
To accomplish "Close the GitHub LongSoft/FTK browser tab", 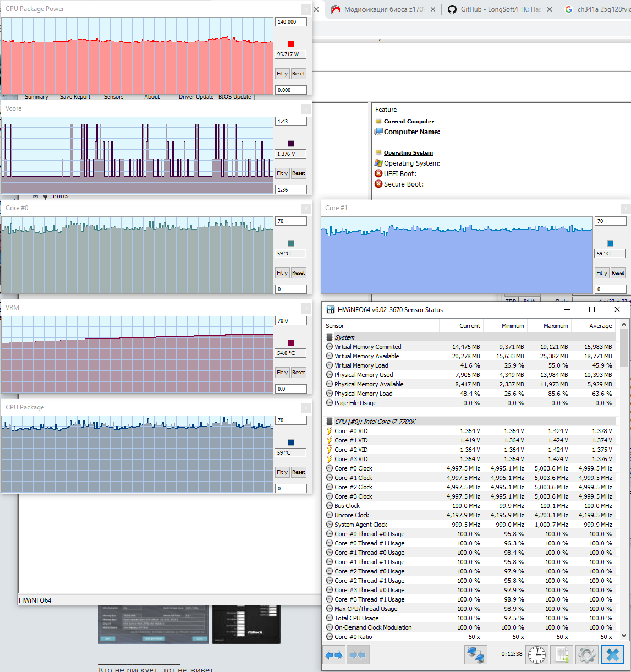I will tap(550, 9).
